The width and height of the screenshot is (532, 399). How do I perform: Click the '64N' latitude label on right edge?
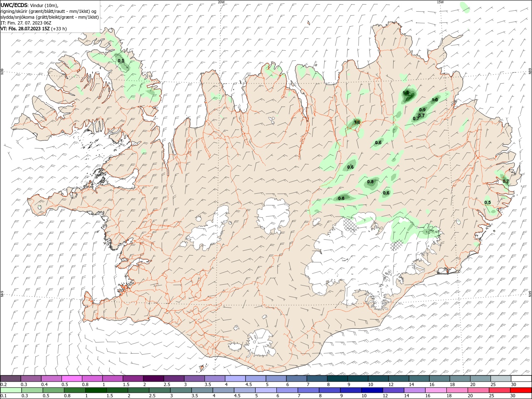click(530, 293)
